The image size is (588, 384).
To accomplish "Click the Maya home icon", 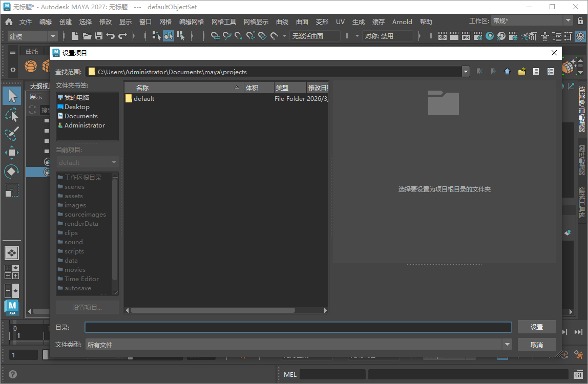I will tap(8, 22).
